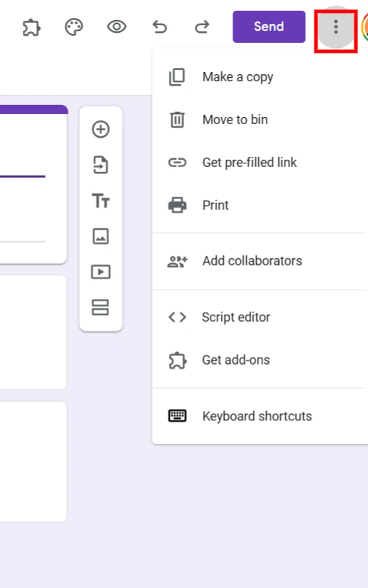Add title and description (Tt icon)
The height and width of the screenshot is (588, 368).
coord(101,201)
